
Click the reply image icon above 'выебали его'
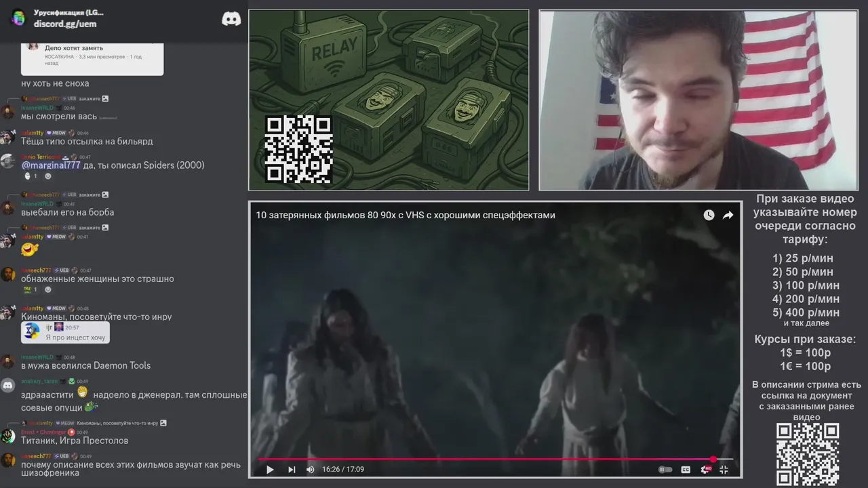click(105, 195)
